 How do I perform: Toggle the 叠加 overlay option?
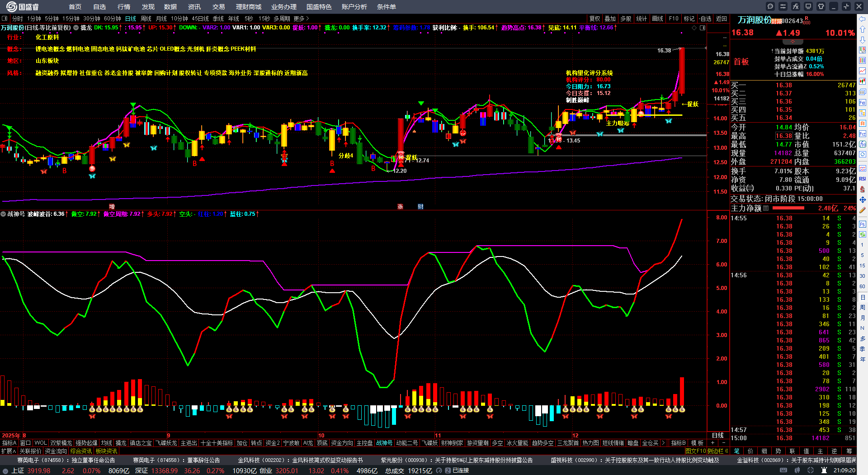point(610,19)
